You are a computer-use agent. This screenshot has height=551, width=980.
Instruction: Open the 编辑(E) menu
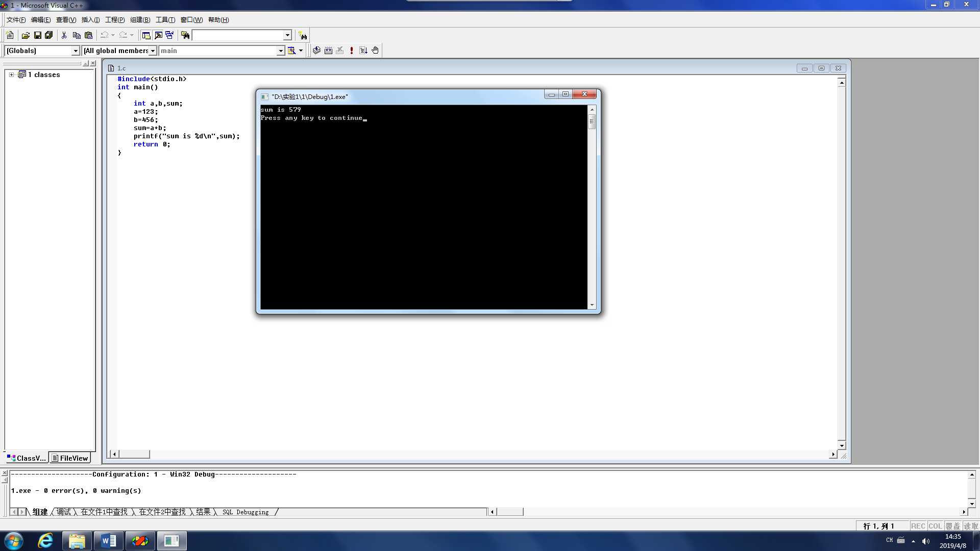click(x=41, y=20)
